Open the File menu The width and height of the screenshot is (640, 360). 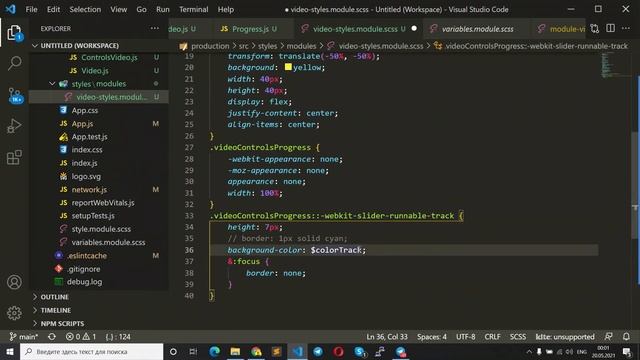point(31,9)
